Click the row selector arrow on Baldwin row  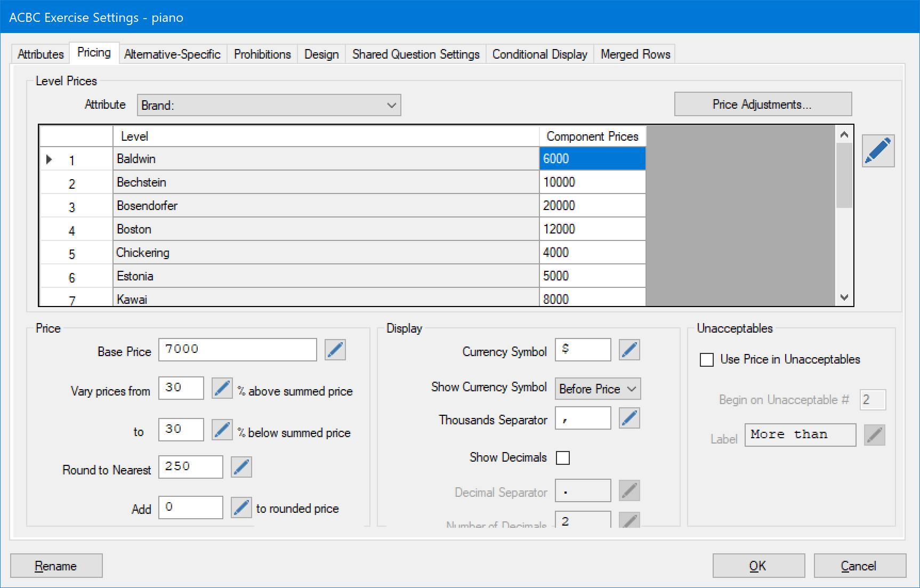pos(49,159)
